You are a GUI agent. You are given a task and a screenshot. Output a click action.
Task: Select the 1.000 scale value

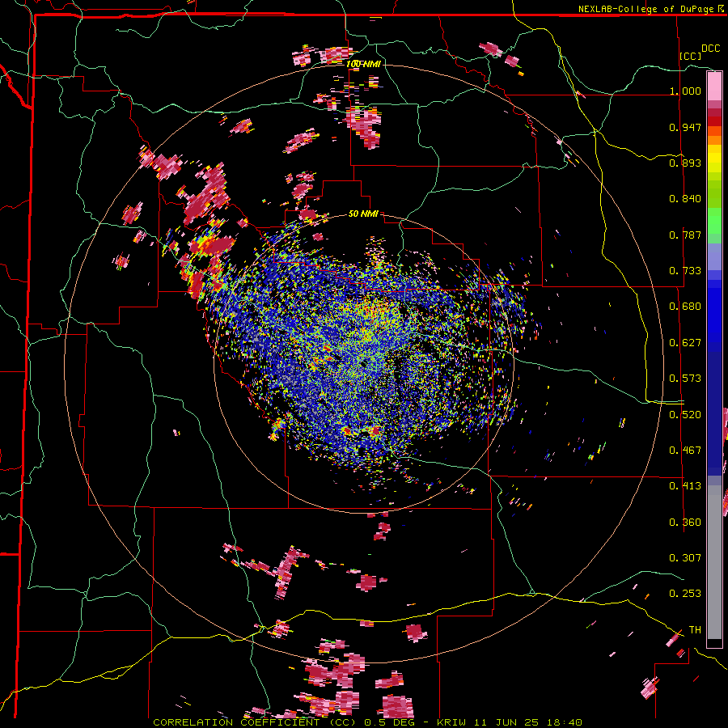(685, 91)
